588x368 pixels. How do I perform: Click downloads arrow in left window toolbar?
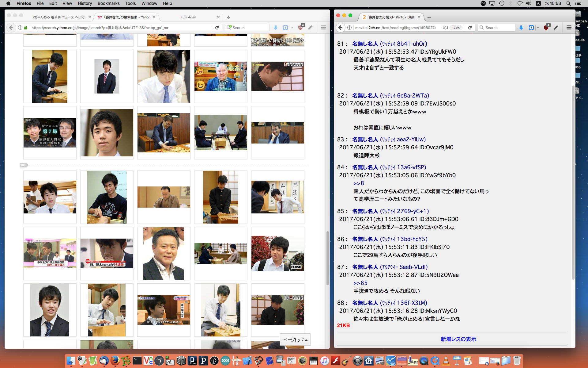[x=275, y=28]
